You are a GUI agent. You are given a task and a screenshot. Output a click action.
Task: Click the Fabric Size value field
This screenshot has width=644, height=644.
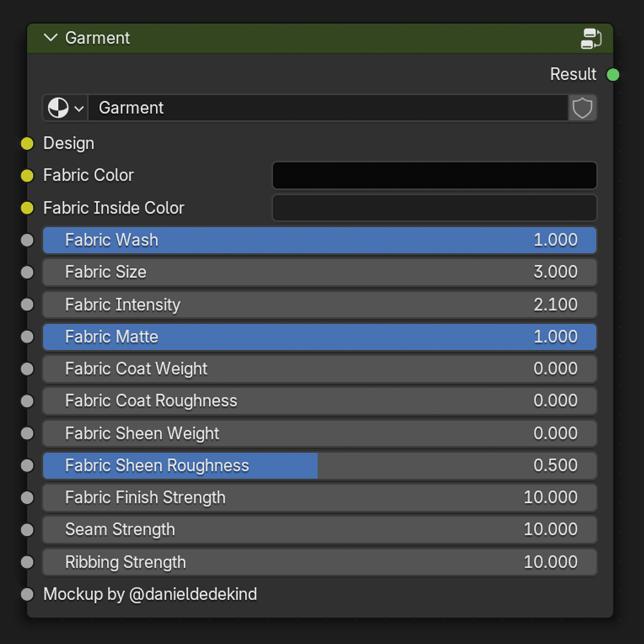click(319, 272)
